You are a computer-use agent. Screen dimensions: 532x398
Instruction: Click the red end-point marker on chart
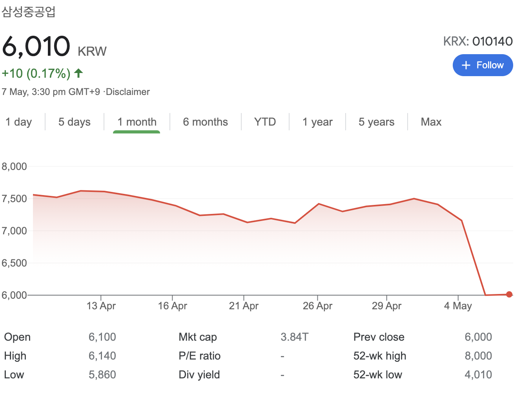(509, 294)
